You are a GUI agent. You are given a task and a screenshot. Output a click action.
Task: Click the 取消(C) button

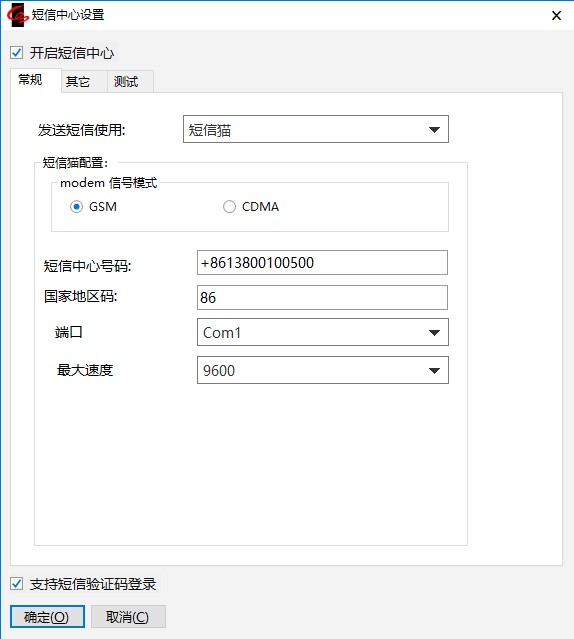pos(128,617)
